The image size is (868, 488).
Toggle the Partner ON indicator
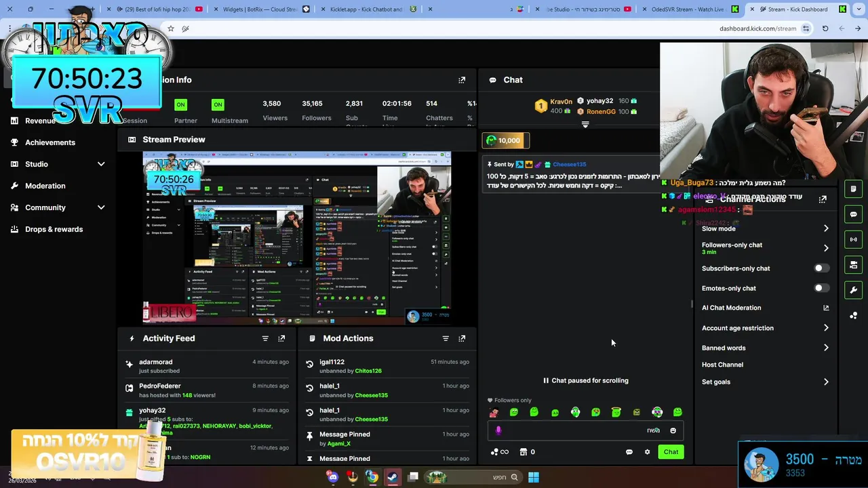coord(180,104)
